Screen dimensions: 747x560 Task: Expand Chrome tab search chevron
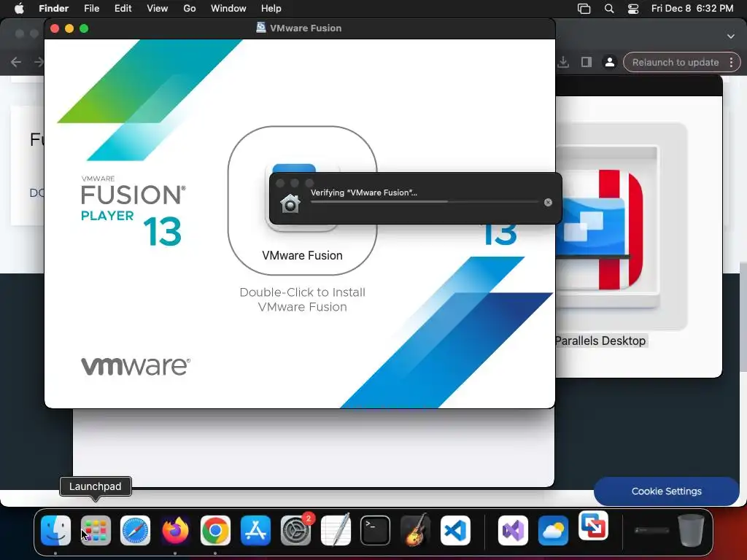(731, 36)
